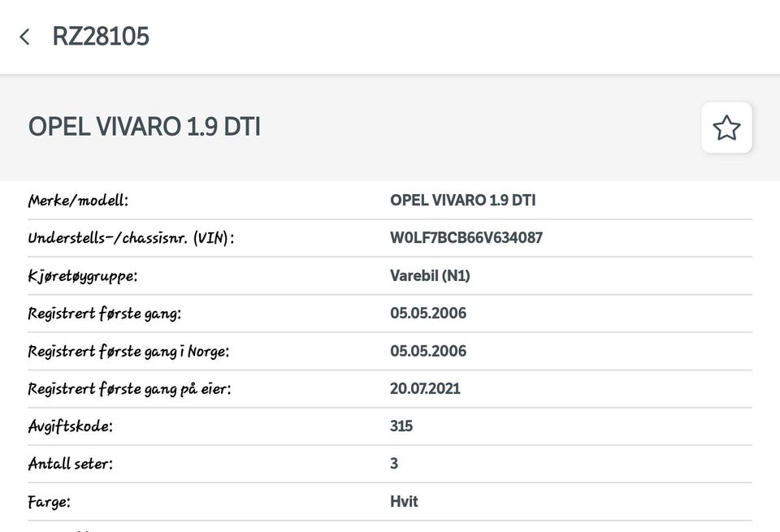Select the RZ28105 registration number title

pos(101,37)
